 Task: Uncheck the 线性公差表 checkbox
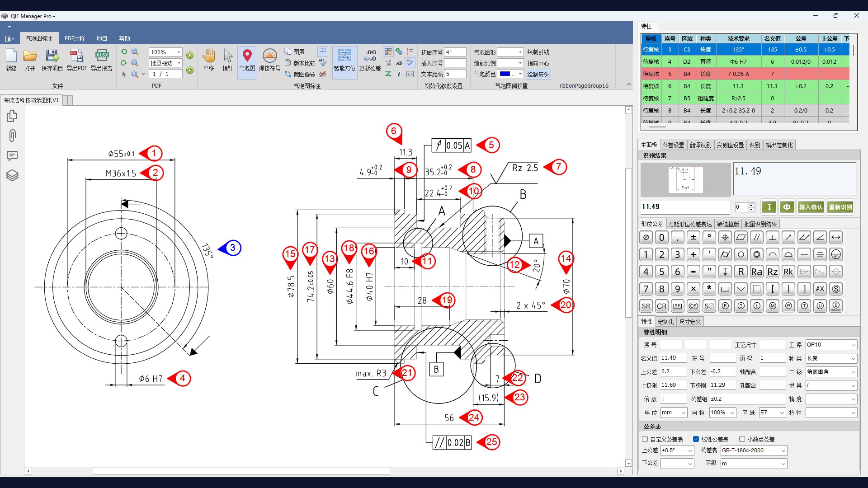[x=696, y=439]
